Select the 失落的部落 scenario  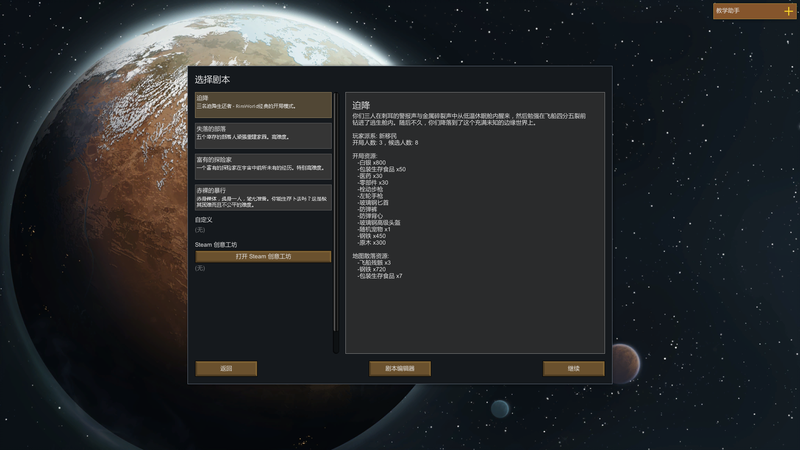[263, 136]
